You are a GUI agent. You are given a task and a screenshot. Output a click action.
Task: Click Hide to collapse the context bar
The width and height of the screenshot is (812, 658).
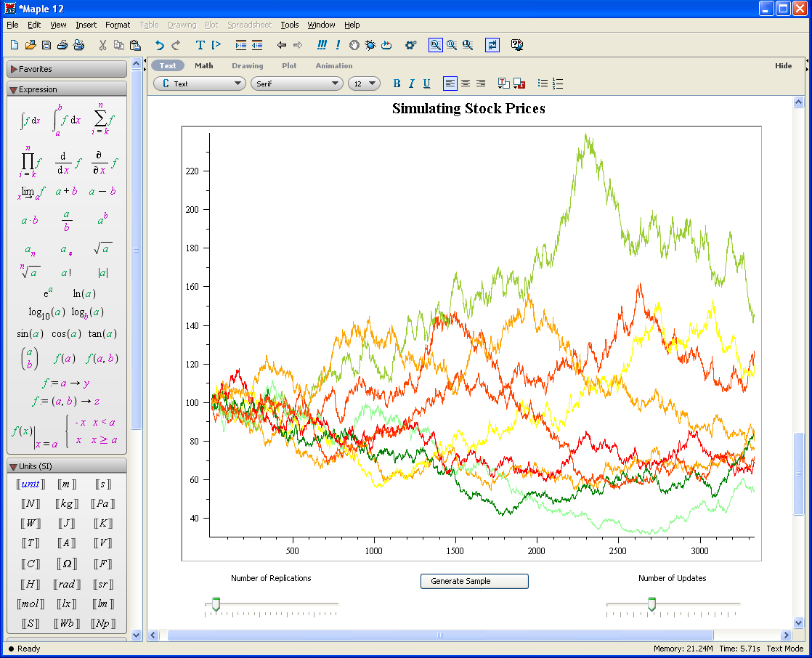point(783,65)
